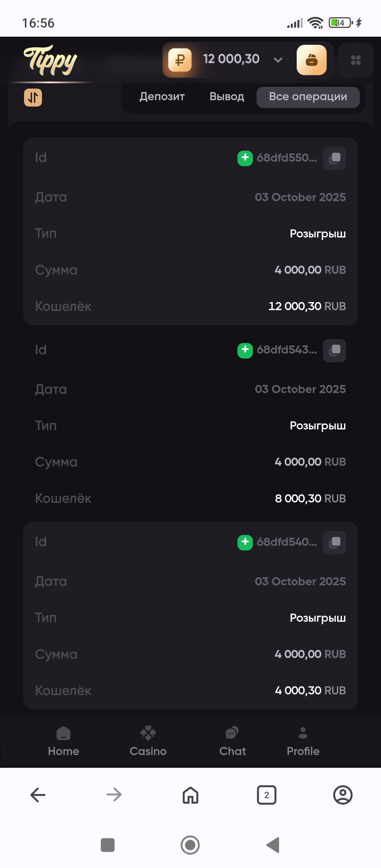The width and height of the screenshot is (381, 868).
Task: Go back with browser back arrow
Action: [38, 795]
